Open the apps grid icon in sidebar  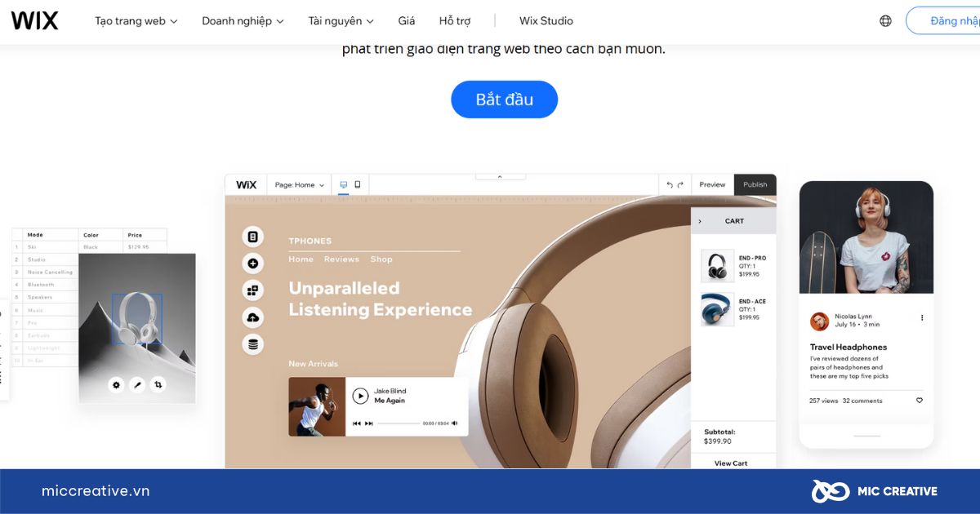tap(253, 290)
